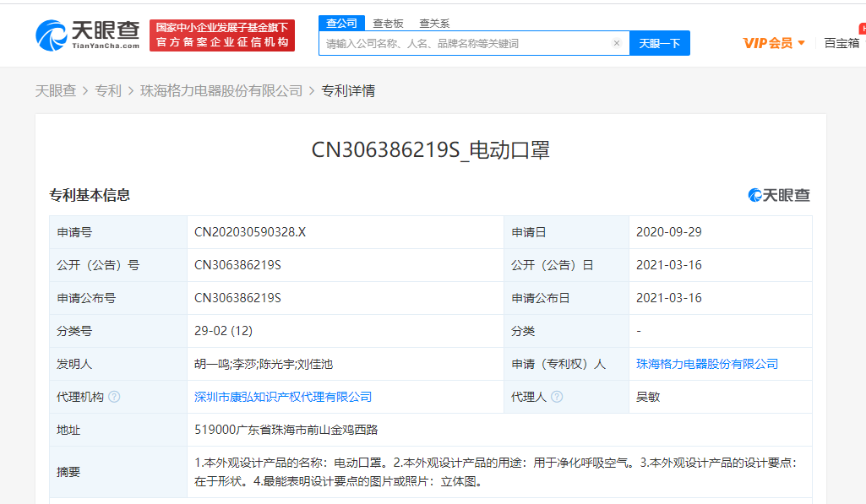Click the agent name 吴敏
Viewport: 866px width, 504px height.
[x=648, y=397]
